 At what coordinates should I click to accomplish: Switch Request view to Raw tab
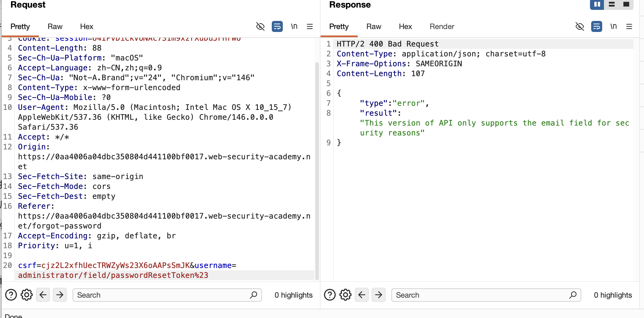point(55,26)
